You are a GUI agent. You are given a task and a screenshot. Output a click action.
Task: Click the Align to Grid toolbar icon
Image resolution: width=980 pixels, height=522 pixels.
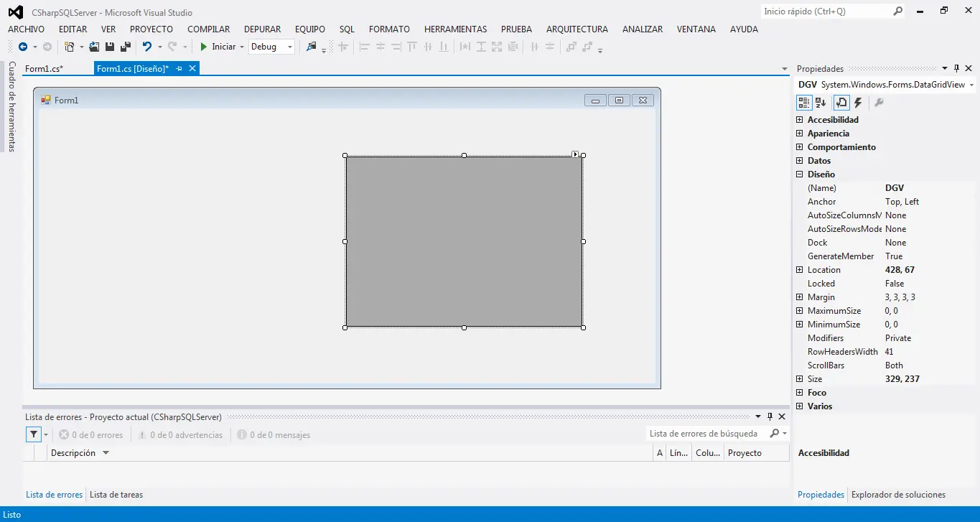tap(343, 47)
